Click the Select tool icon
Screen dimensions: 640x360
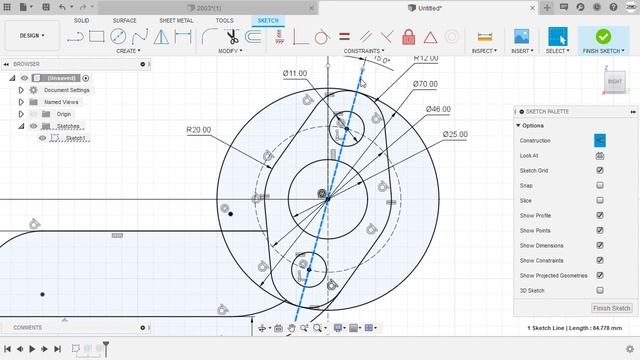(x=558, y=36)
